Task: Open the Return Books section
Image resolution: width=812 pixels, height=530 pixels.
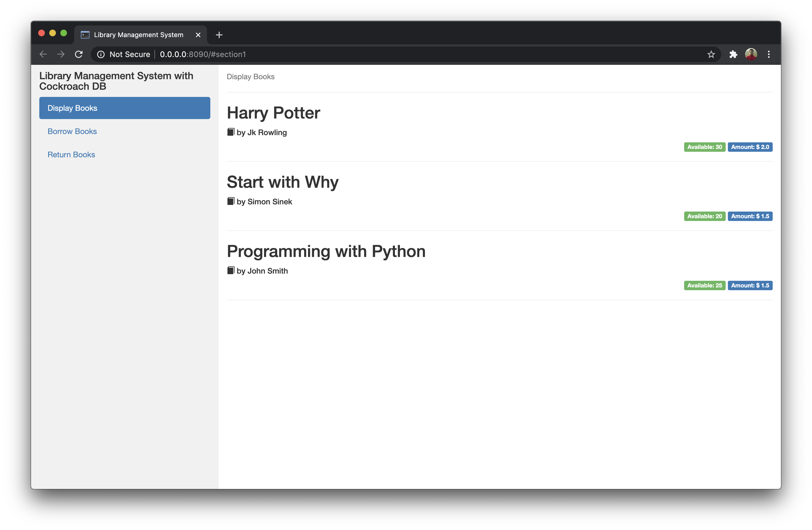Action: tap(71, 155)
